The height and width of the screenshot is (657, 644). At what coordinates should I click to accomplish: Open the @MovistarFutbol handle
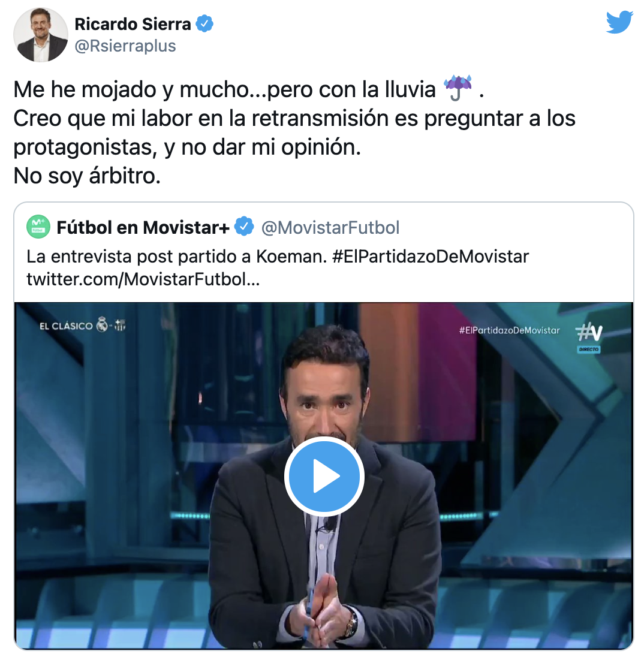(330, 228)
